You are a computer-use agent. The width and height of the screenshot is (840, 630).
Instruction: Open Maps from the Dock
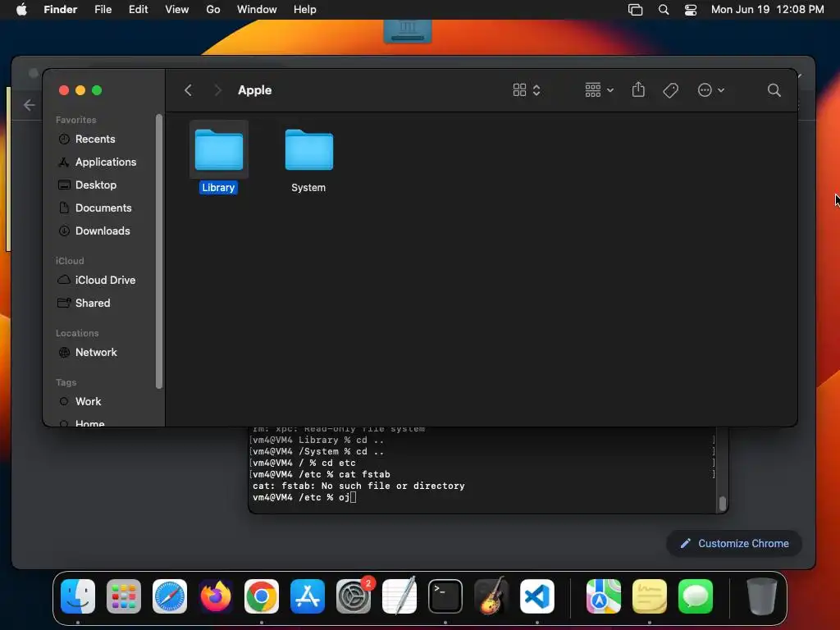604,596
